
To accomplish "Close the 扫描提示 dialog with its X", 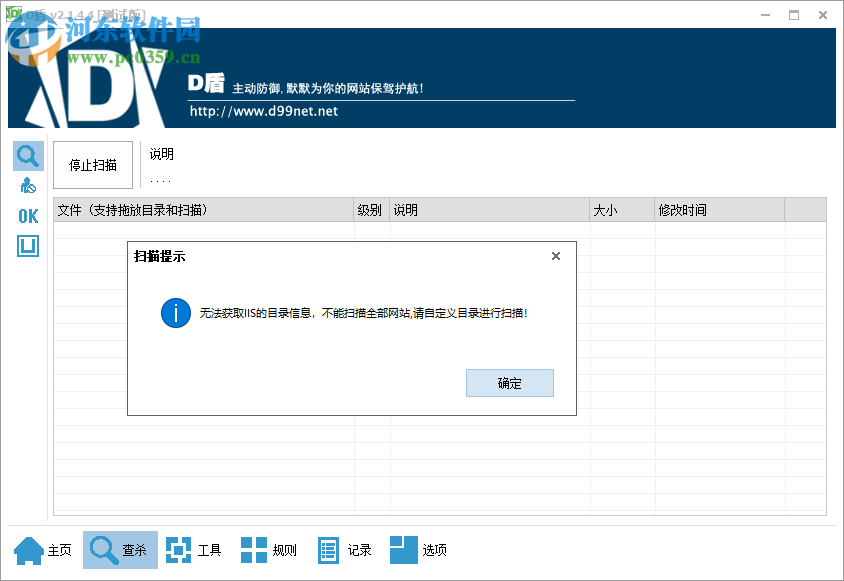I will click(556, 256).
